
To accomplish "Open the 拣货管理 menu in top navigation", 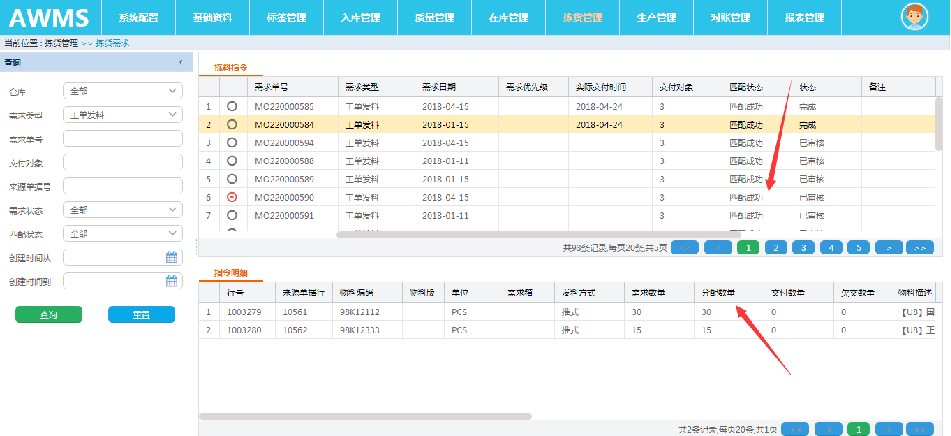I will (581, 18).
